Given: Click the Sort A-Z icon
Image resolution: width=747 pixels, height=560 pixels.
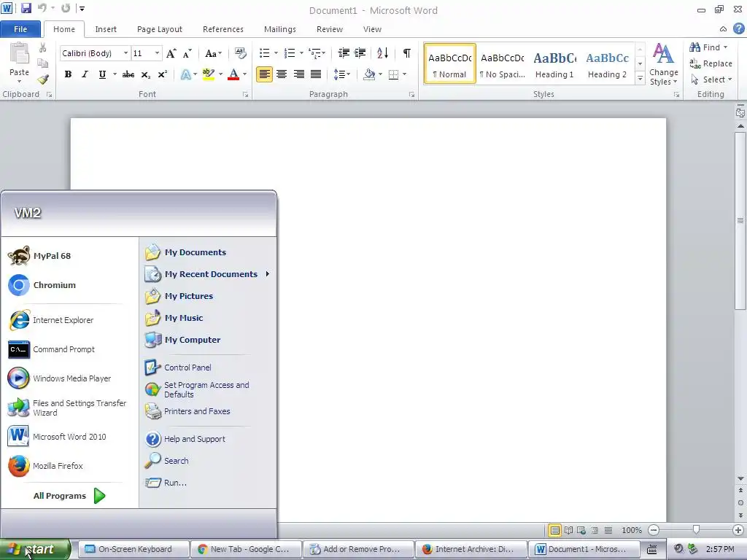Looking at the screenshot, I should click(382, 52).
